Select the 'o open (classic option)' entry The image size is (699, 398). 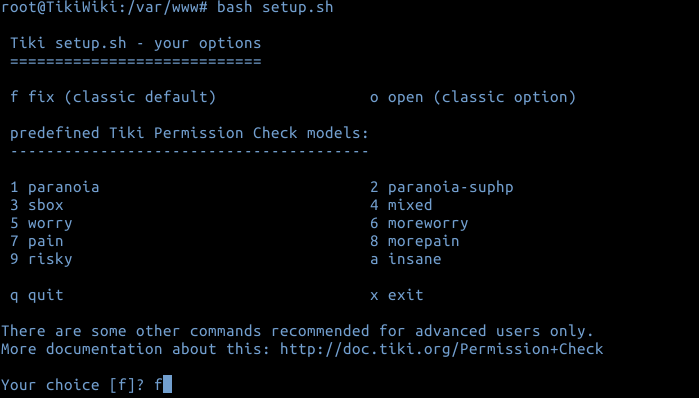[x=473, y=97]
